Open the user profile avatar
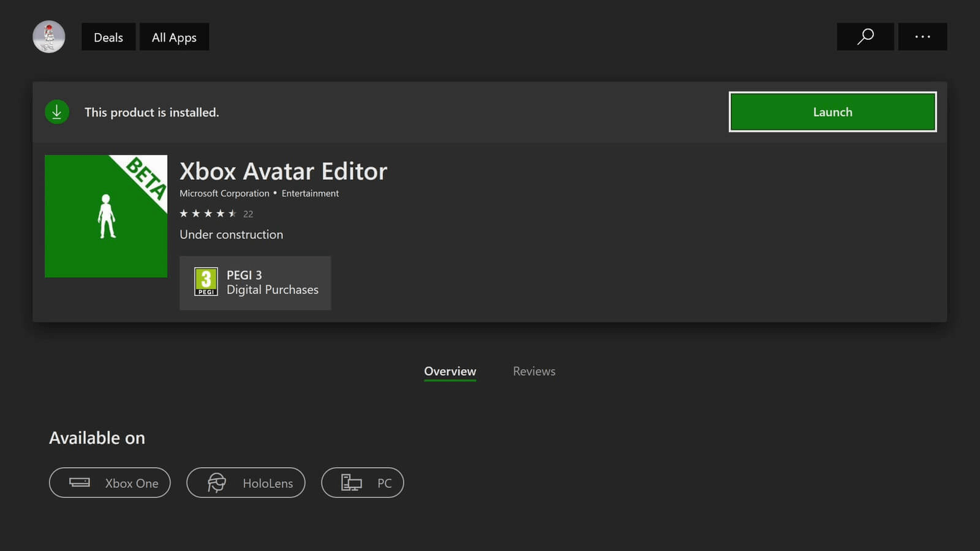The image size is (980, 551). [x=49, y=37]
